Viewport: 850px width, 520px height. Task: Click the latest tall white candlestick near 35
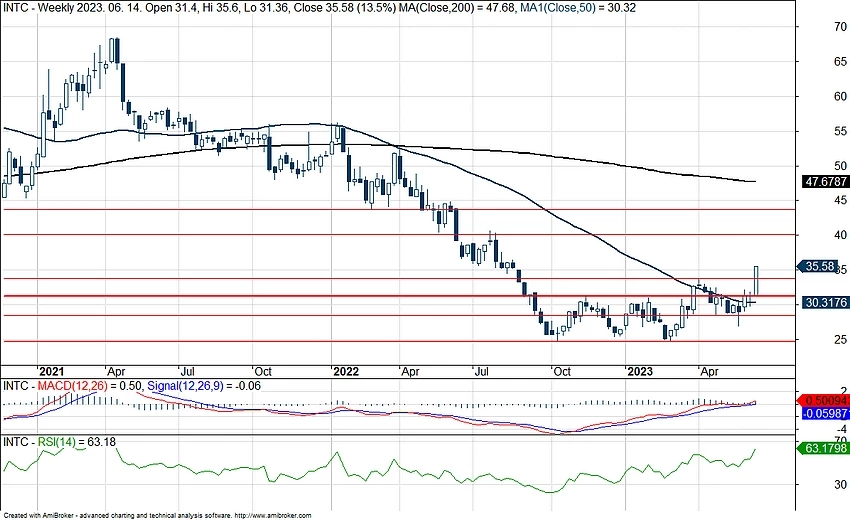click(756, 281)
